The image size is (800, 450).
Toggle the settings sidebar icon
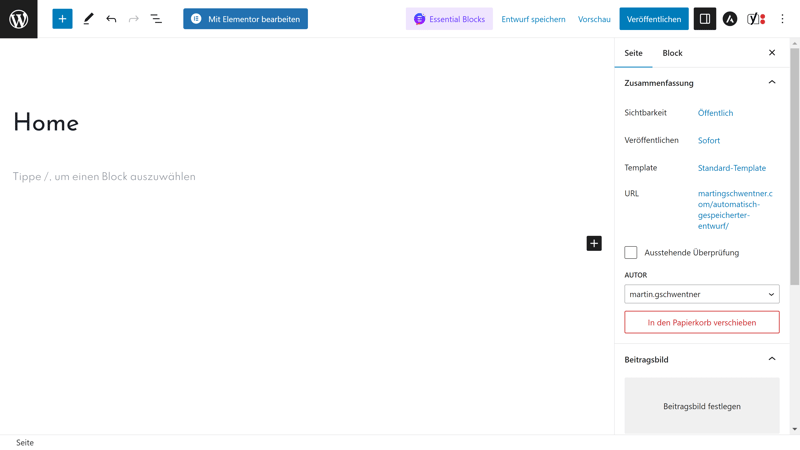point(705,19)
